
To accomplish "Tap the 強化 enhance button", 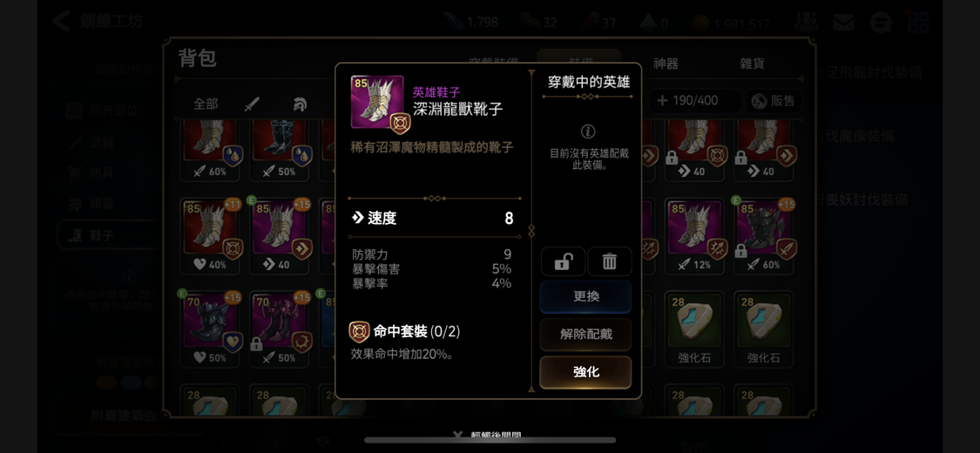I will pyautogui.click(x=585, y=372).
